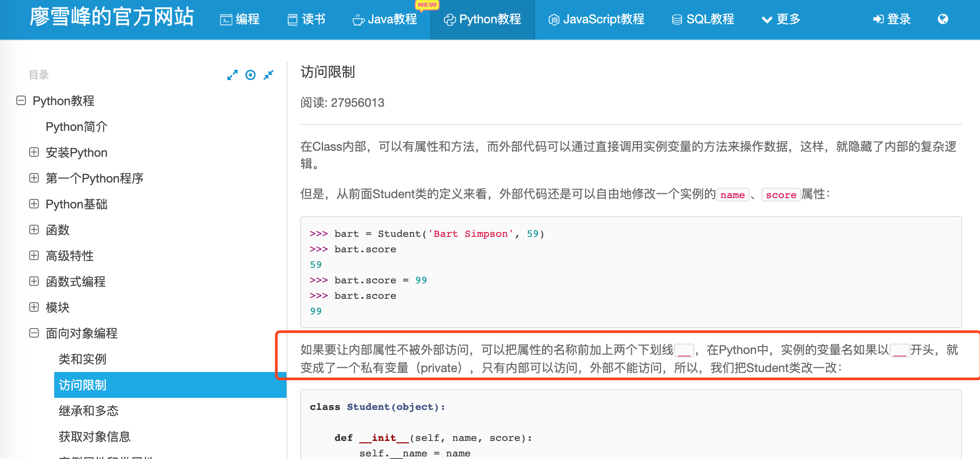
Task: Expand the 安装Python tree node
Action: [x=34, y=152]
